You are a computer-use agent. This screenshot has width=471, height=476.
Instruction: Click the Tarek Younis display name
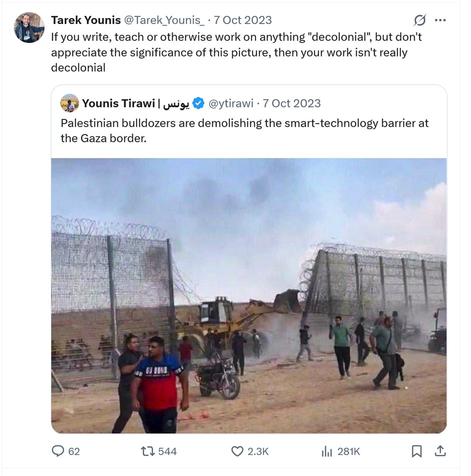click(86, 20)
